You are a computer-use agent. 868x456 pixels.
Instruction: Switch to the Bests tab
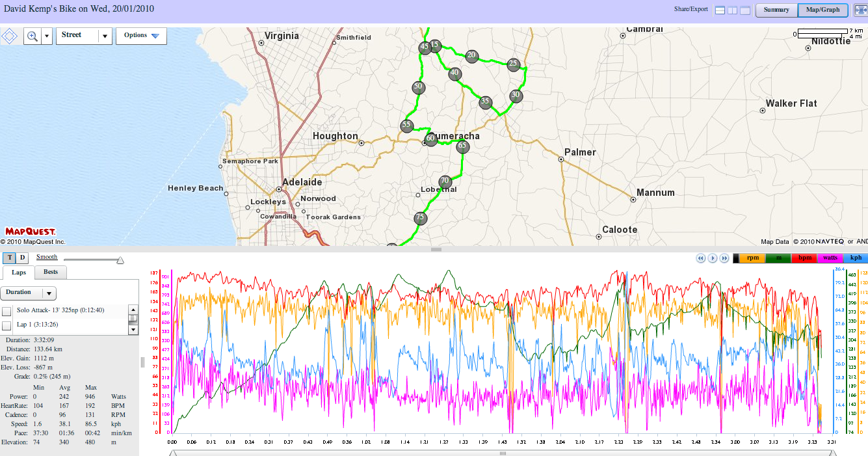point(50,273)
